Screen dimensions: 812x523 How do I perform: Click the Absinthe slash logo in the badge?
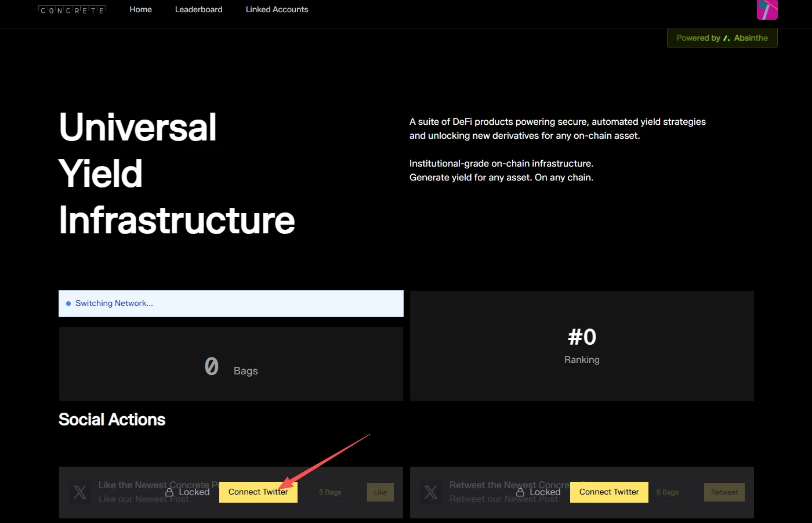[x=726, y=38]
